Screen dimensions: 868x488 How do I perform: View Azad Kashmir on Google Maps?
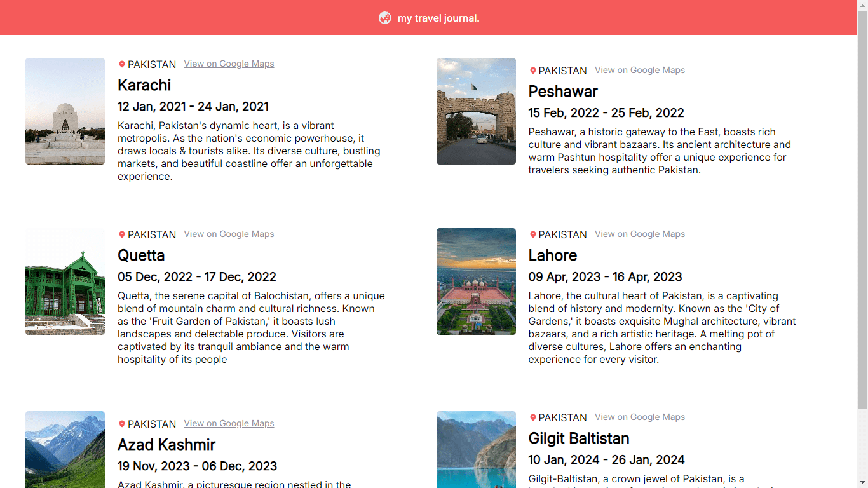[x=229, y=423]
